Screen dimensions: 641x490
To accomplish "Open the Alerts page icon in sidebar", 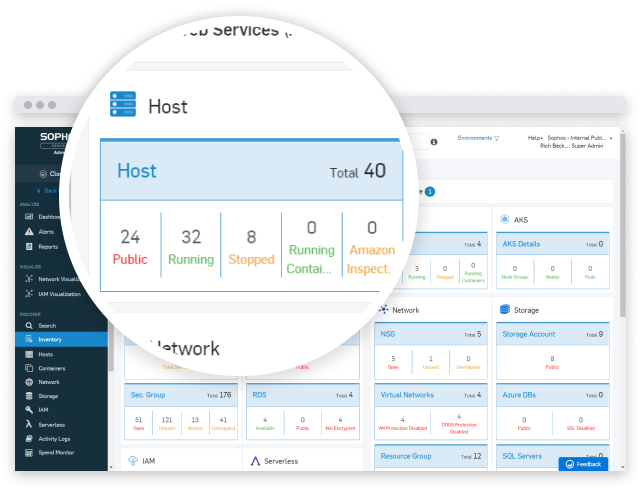I will (28, 231).
